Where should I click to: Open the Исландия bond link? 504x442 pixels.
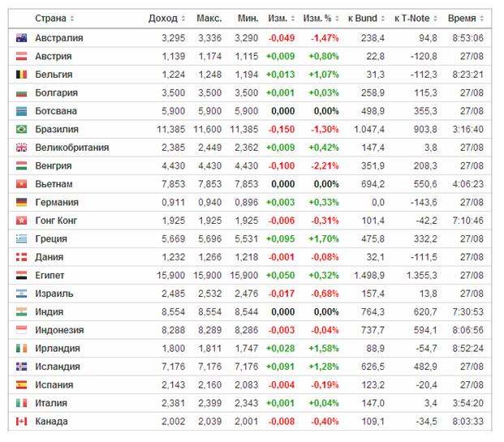[58, 367]
